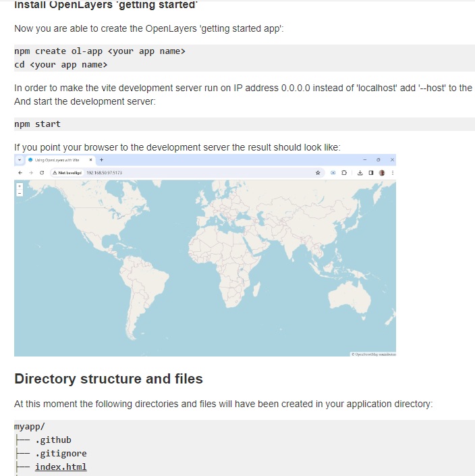The height and width of the screenshot is (476, 475).
Task: Click the 'Niet beveiligd' security warning chip
Action: (67, 173)
